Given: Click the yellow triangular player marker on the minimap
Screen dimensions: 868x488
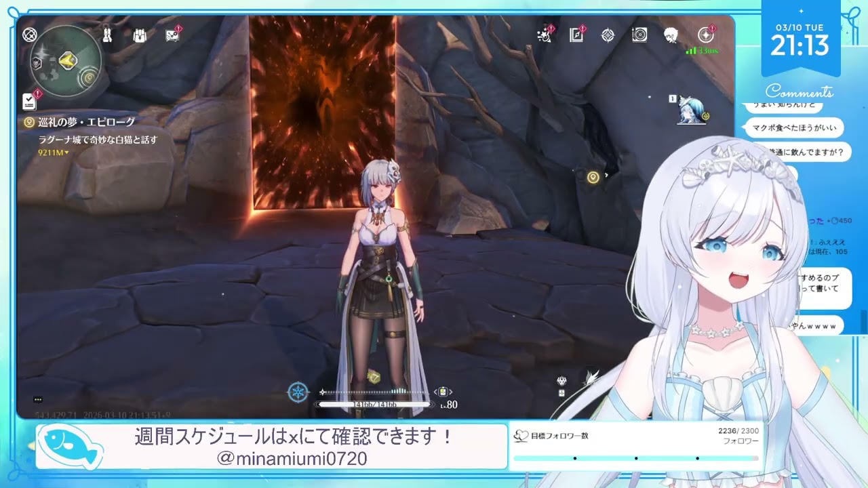Looking at the screenshot, I should coord(66,61).
